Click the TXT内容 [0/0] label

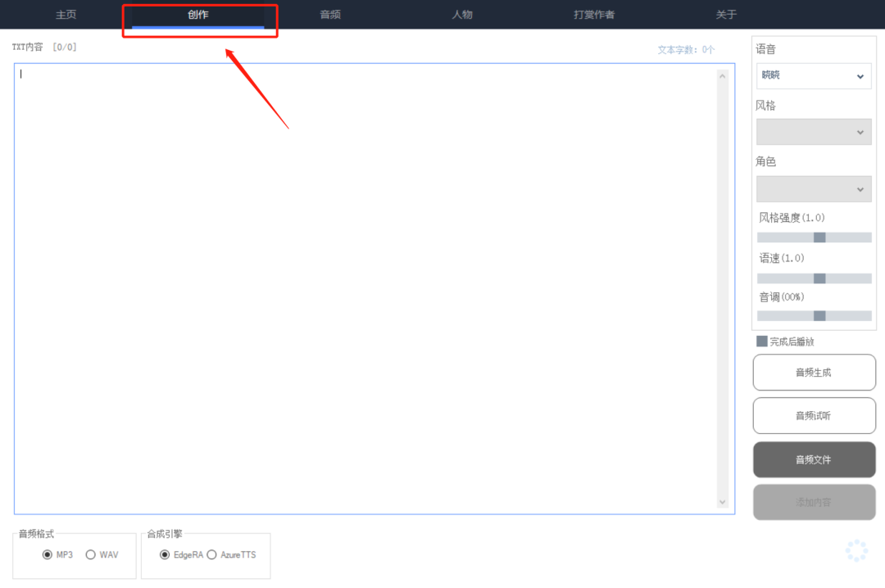[x=44, y=47]
